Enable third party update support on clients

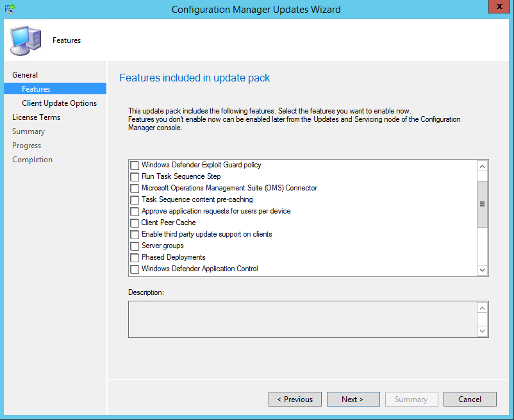(x=135, y=235)
